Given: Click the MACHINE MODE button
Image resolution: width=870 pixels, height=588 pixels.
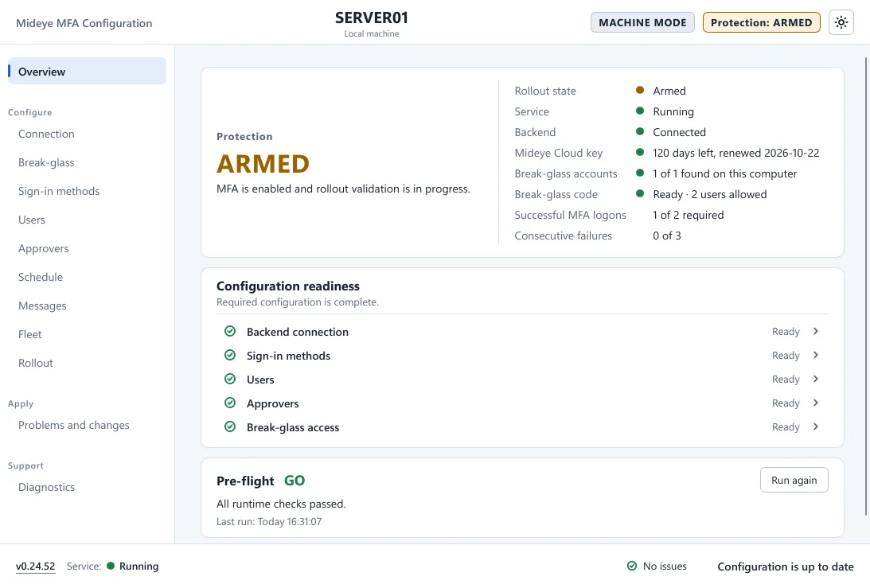Looking at the screenshot, I should point(642,23).
